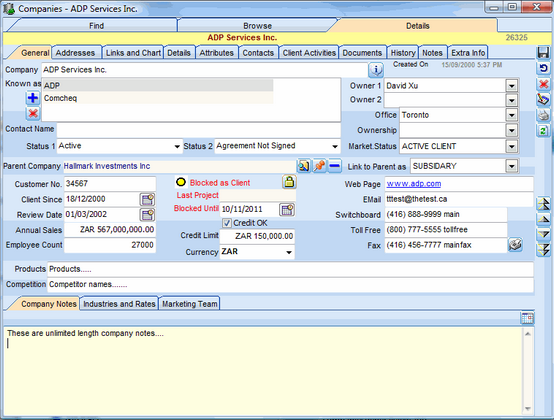Go to last record navigation arrow

pyautogui.click(x=543, y=249)
